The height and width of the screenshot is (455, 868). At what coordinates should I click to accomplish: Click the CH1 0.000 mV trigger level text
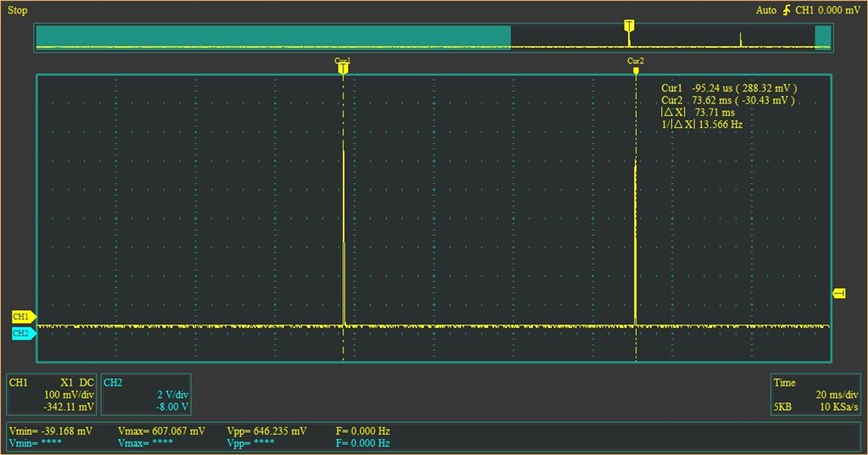click(x=827, y=10)
